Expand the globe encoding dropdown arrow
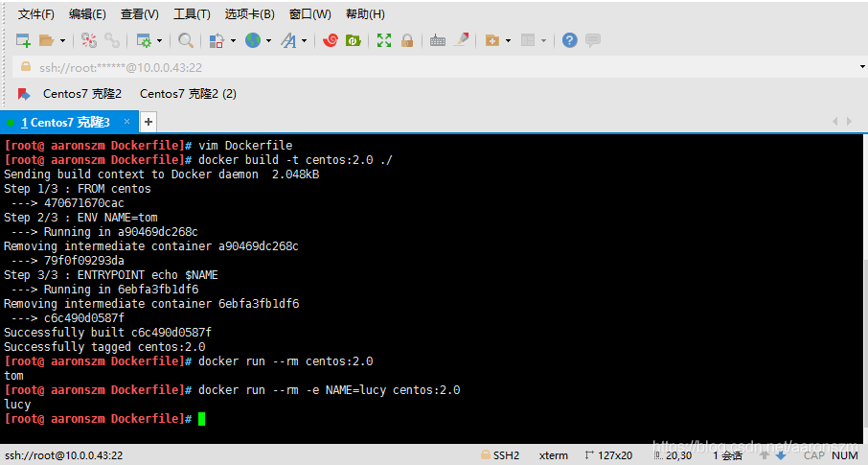 [x=269, y=40]
